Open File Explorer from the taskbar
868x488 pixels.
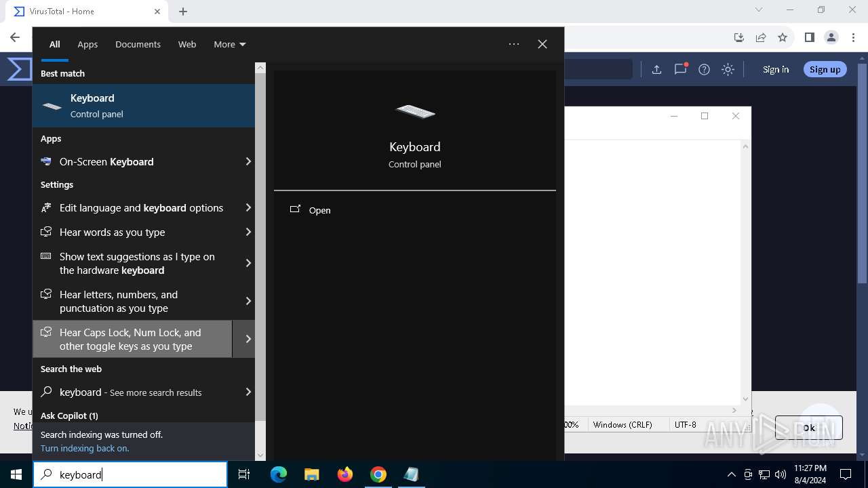312,474
